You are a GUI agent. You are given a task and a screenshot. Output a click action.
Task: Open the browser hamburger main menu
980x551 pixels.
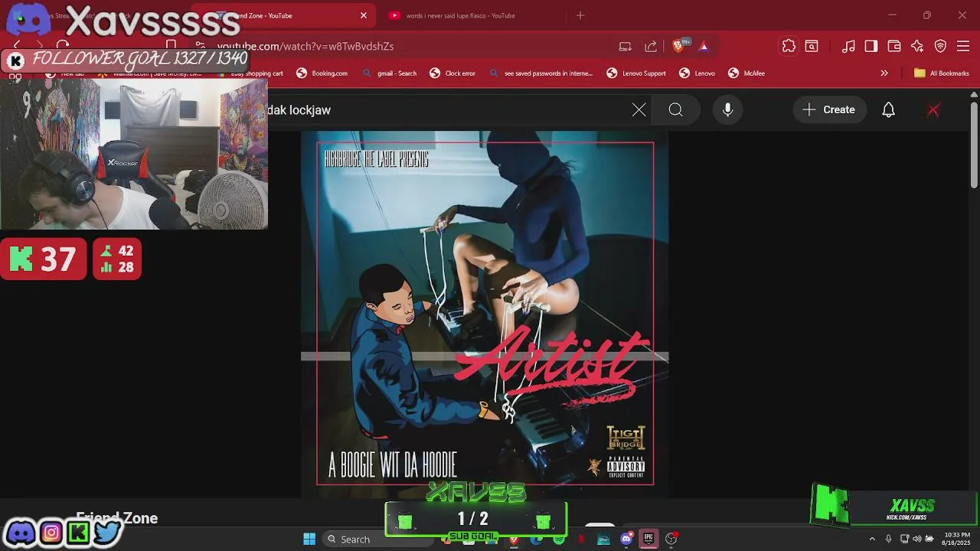[964, 46]
